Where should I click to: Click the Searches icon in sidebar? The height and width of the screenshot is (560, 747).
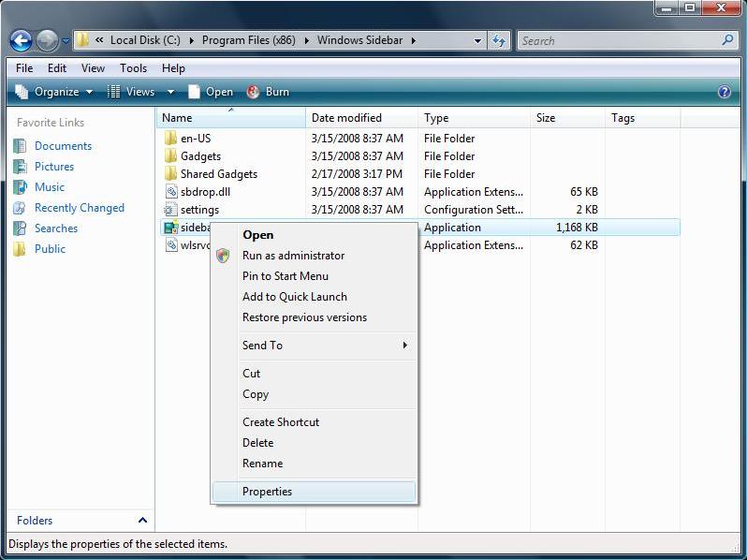(x=20, y=228)
